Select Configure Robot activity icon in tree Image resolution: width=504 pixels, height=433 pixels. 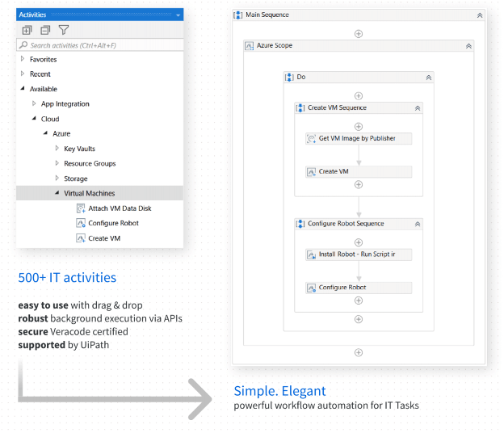(x=81, y=223)
